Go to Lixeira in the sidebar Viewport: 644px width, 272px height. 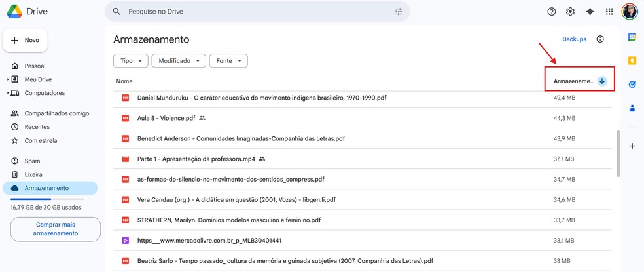[33, 174]
